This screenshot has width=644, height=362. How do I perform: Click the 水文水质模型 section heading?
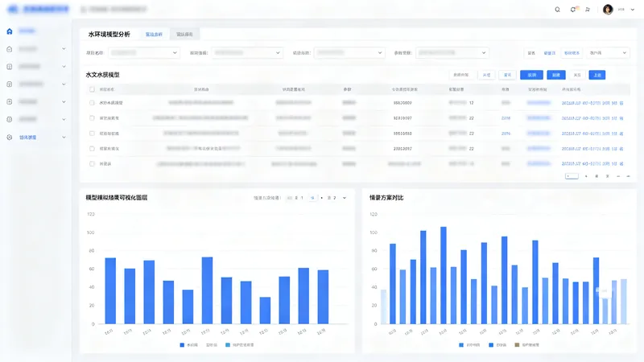pos(103,75)
